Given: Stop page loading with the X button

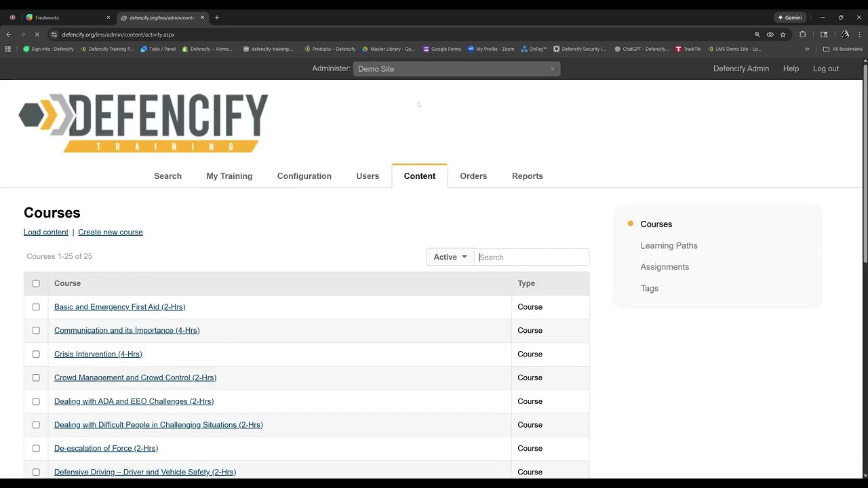Looking at the screenshot, I should click(x=37, y=35).
